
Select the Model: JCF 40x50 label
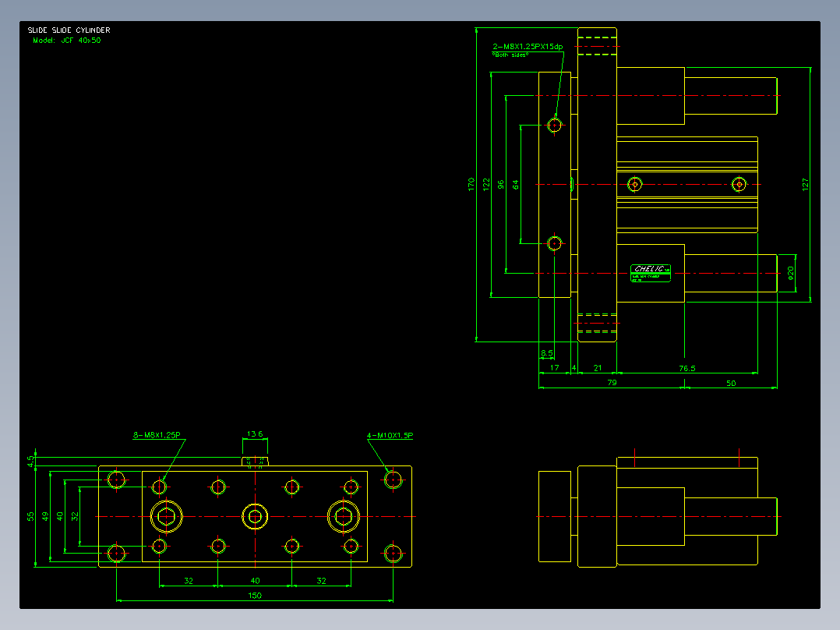click(66, 41)
